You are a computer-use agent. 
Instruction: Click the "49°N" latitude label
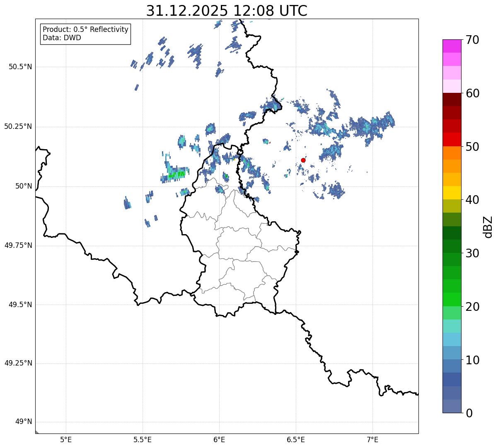click(x=24, y=422)
